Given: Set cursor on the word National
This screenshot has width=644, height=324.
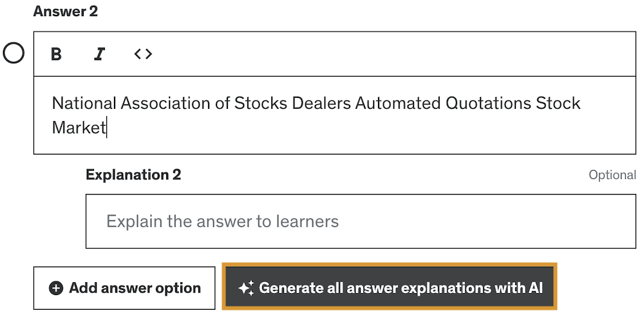Looking at the screenshot, I should tap(84, 104).
